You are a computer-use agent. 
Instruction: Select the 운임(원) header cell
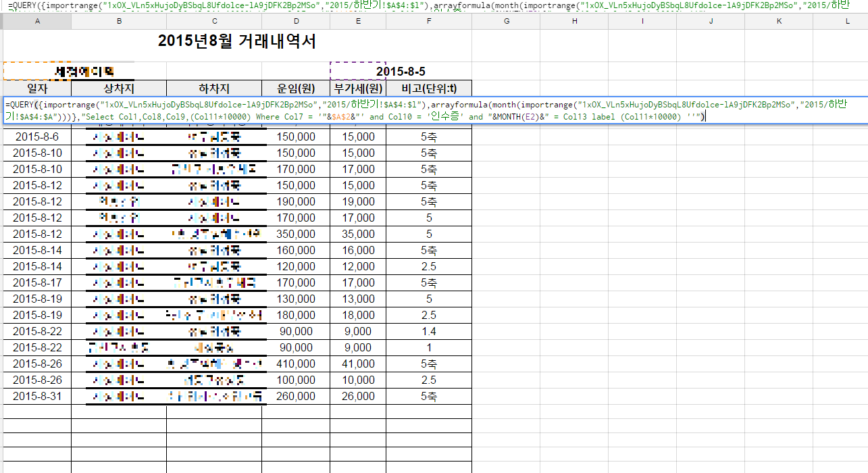pos(296,89)
